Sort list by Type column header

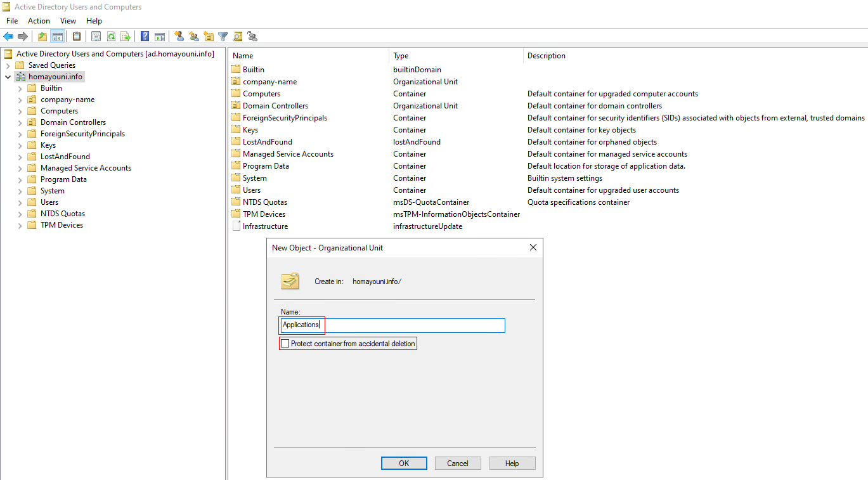(456, 56)
